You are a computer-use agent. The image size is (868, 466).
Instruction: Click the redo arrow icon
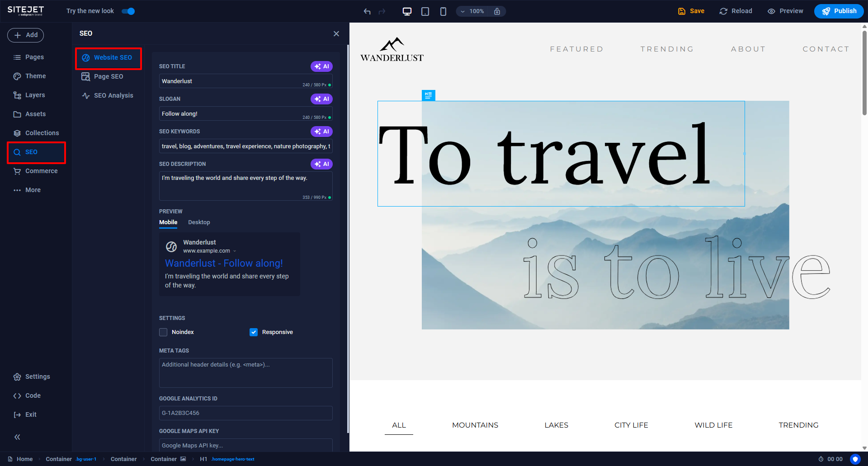pyautogui.click(x=382, y=11)
